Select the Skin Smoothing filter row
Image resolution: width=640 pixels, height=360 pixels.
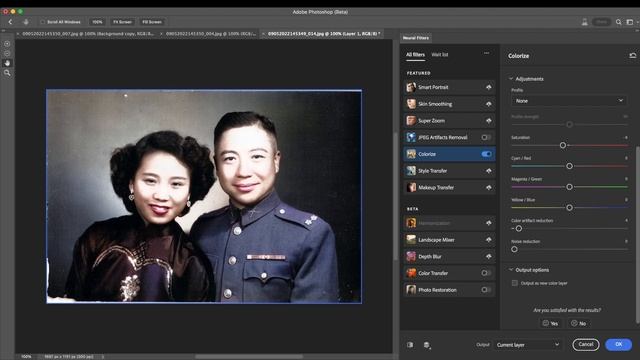[x=449, y=104]
